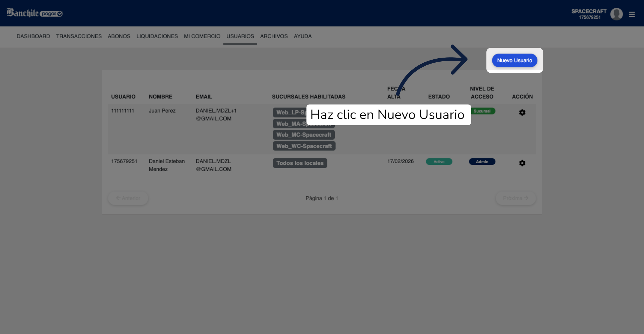Click the name Daniel Esteban Mendez
644x334 pixels.
[167, 165]
